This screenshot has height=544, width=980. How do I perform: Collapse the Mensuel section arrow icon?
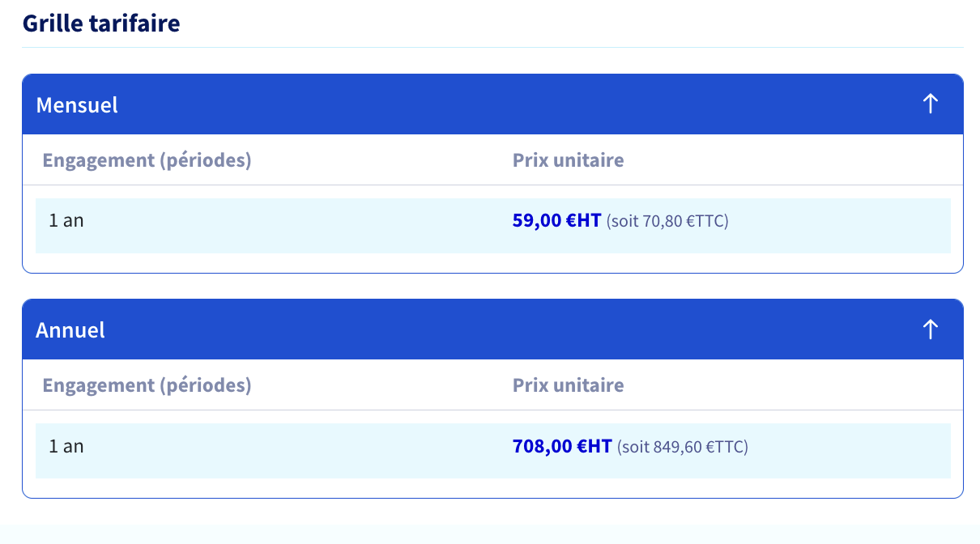coord(930,104)
